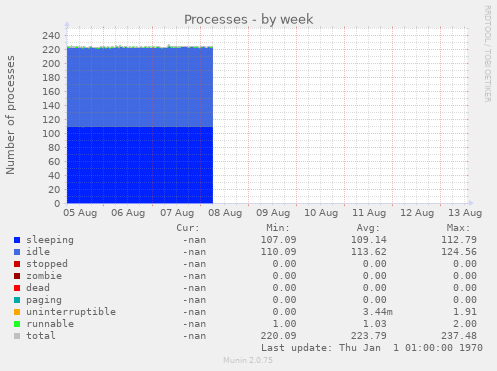Viewport: 497px width, 371px height.
Task: Click the 'uninterruptible' legend label
Action: point(71,312)
